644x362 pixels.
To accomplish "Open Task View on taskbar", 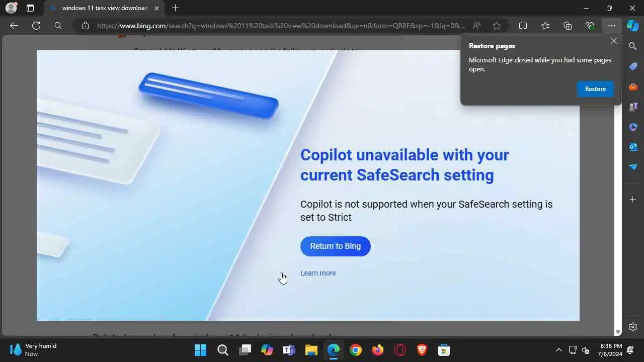I will pos(245,350).
